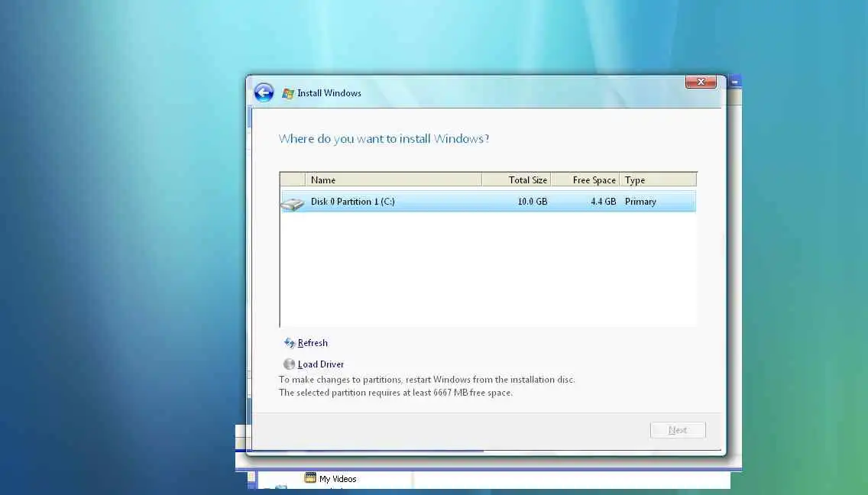Select My Videos in the background window
Image resolution: width=868 pixels, height=495 pixels.
point(338,479)
